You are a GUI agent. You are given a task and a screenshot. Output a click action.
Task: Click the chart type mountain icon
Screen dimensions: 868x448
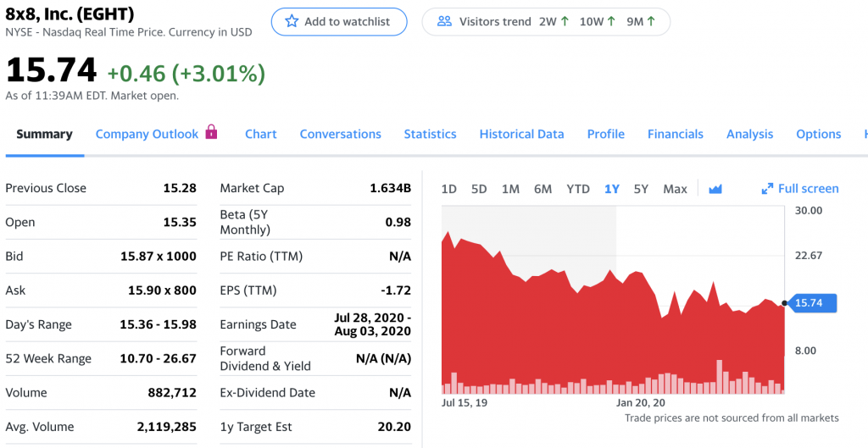715,189
